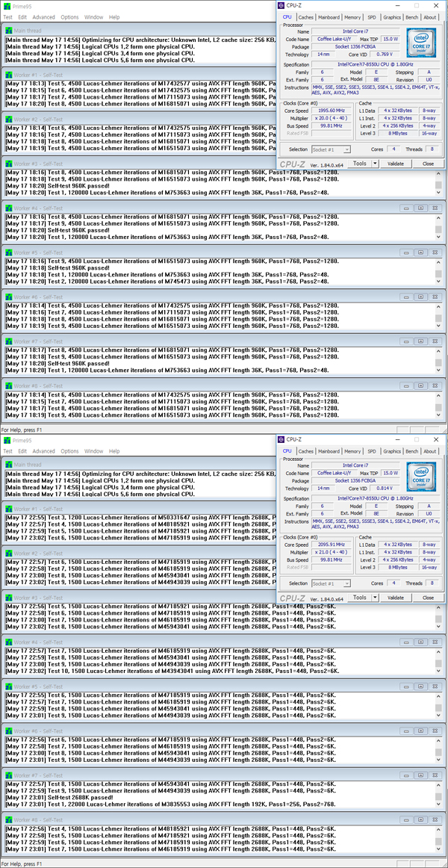Click Worker #6 icon in 960K-test Prime95 window

coord(8,297)
